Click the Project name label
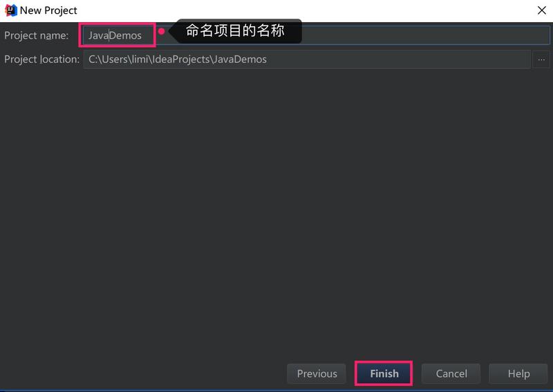The image size is (553, 392). (x=37, y=35)
